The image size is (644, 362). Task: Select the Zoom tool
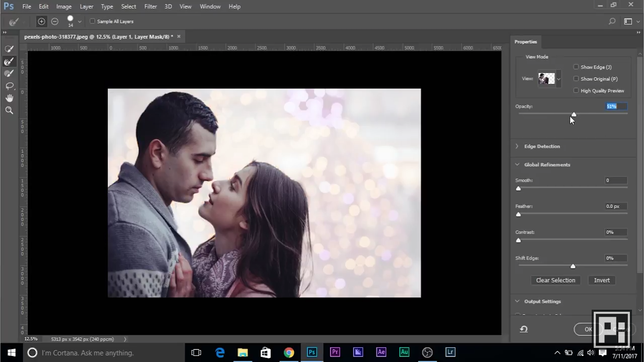click(9, 111)
